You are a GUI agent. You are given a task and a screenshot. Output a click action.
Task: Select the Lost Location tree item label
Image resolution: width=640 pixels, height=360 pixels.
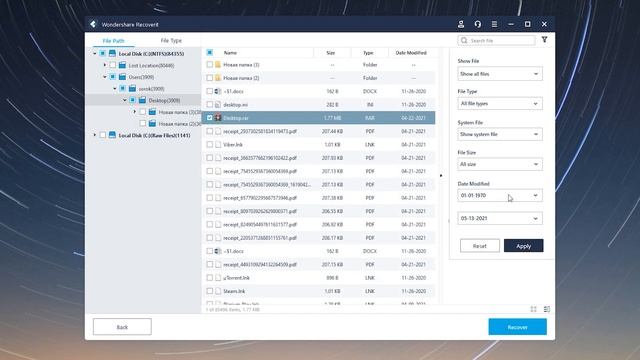pyautogui.click(x=151, y=65)
